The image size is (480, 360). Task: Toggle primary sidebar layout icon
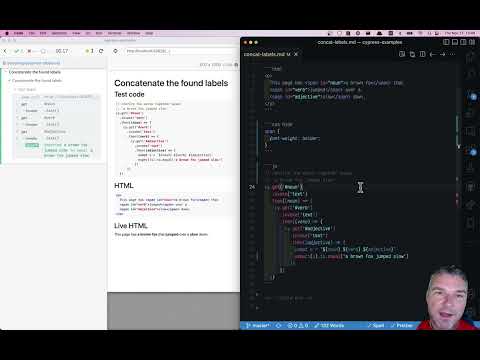[446, 42]
